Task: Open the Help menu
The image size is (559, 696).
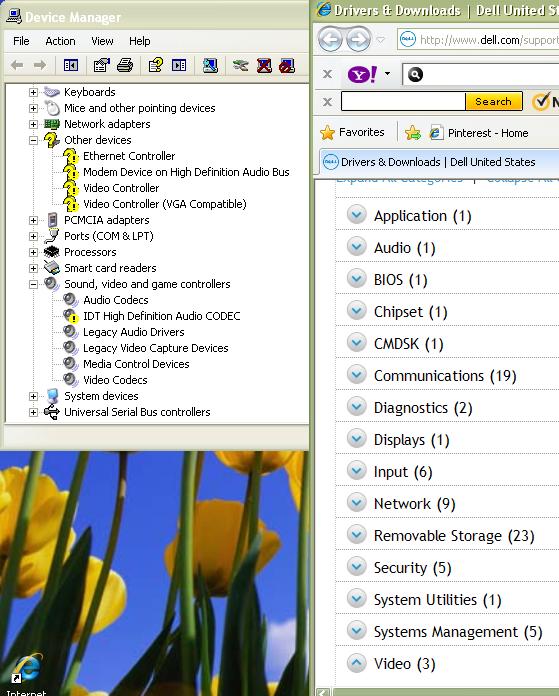Action: click(139, 41)
